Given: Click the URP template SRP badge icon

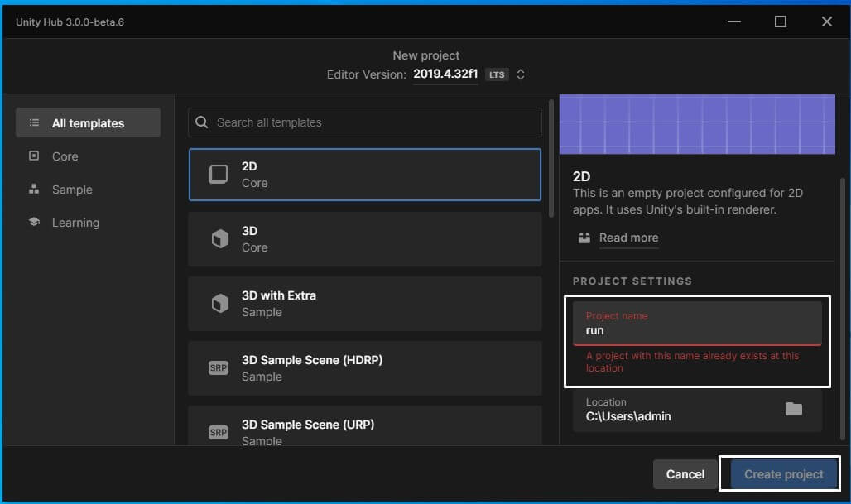Looking at the screenshot, I should point(219,432).
